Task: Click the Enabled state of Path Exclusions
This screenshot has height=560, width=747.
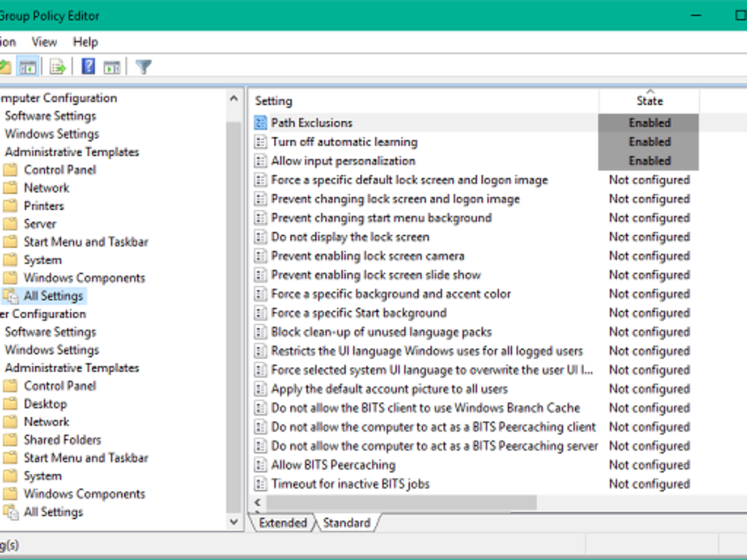Action: 649,123
